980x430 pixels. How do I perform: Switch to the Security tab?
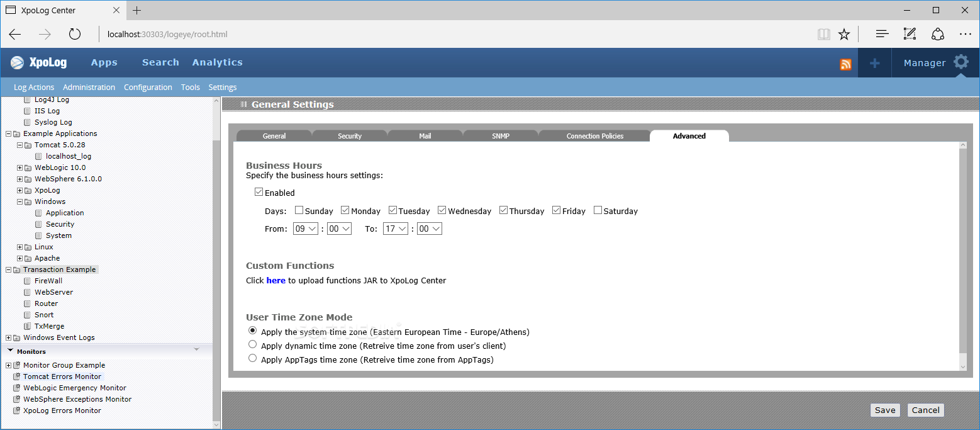click(x=350, y=136)
